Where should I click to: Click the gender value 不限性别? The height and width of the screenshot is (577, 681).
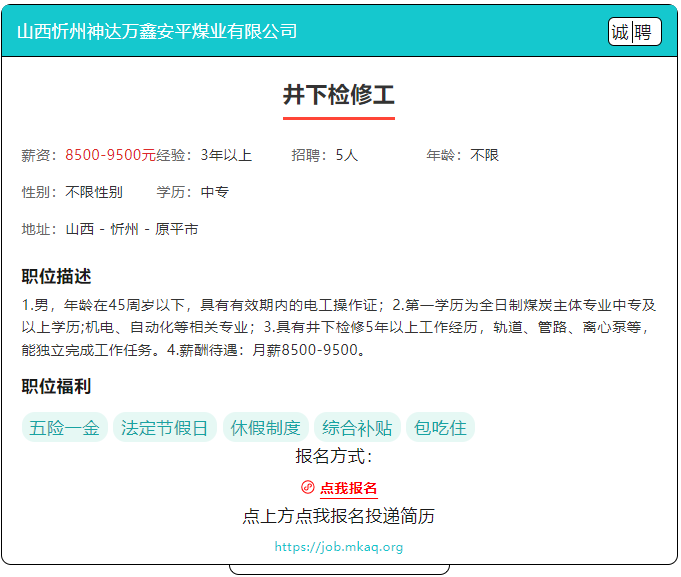click(94, 192)
